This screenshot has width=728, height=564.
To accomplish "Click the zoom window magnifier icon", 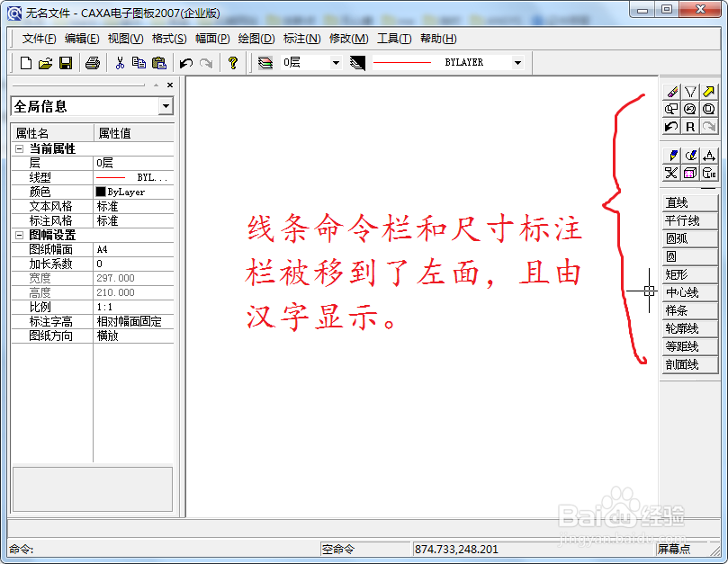I will (671, 109).
